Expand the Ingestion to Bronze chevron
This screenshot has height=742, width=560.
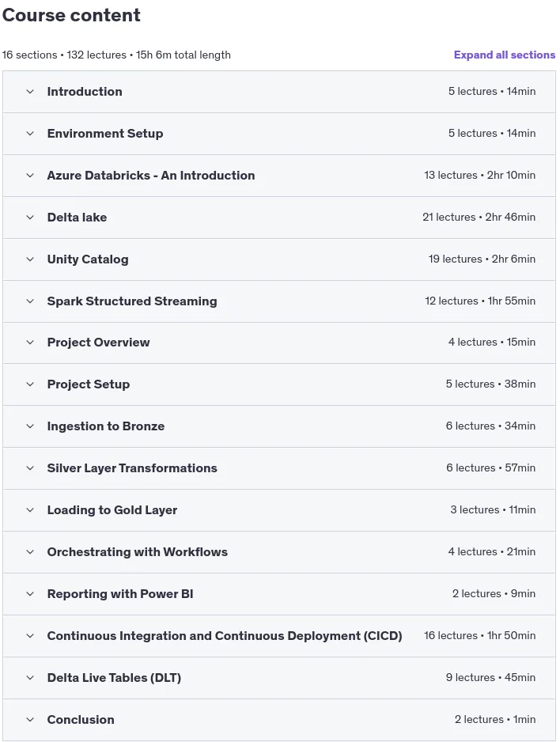tap(30, 426)
